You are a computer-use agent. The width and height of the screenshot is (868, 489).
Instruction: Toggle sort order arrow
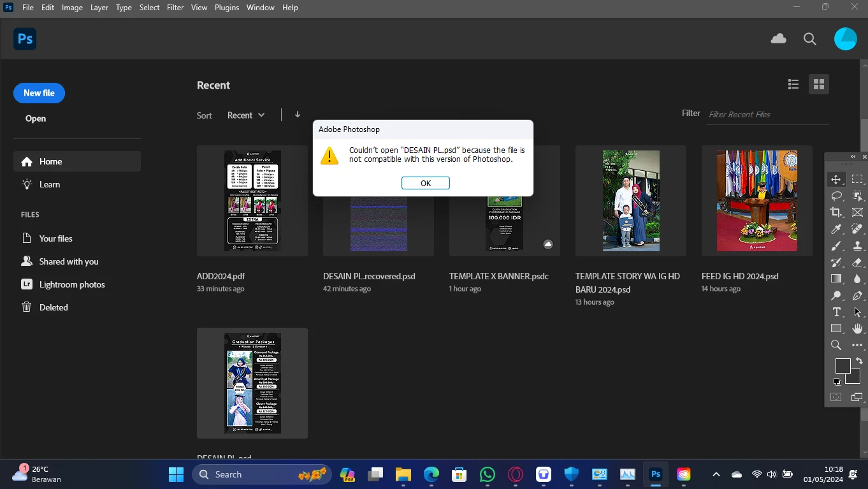click(x=298, y=115)
